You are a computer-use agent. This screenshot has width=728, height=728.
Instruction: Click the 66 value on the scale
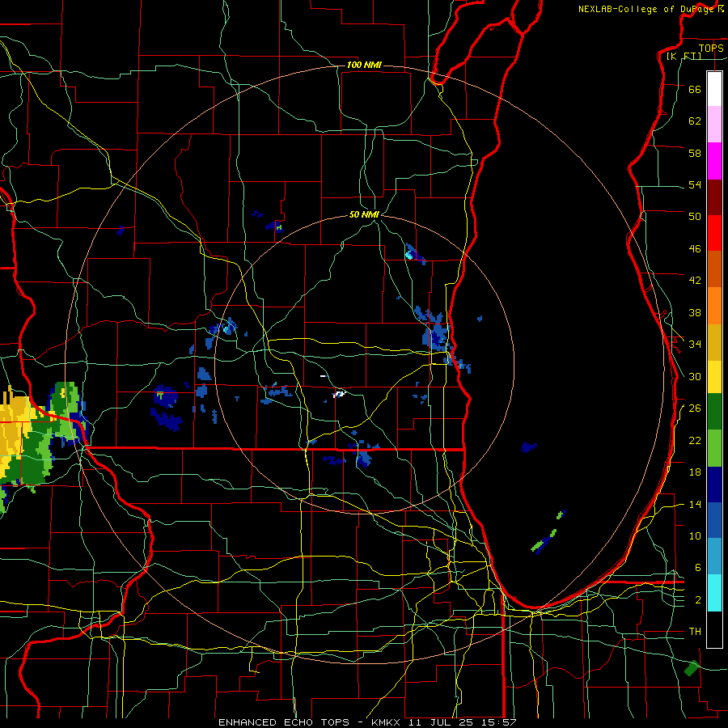[695, 89]
